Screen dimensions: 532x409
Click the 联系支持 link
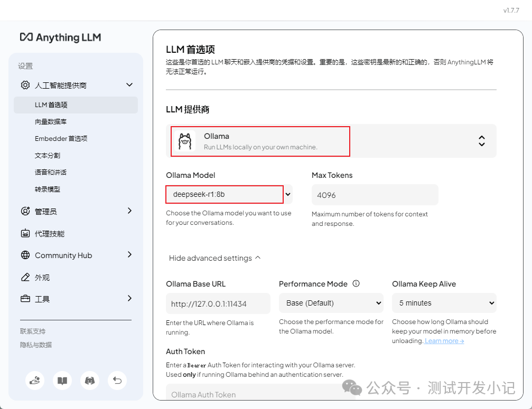[33, 331]
